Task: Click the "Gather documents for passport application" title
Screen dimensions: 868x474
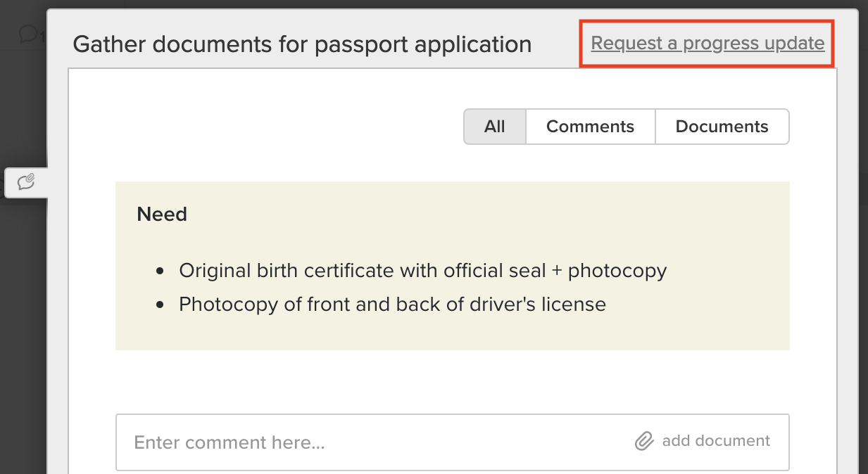Action: tap(302, 44)
